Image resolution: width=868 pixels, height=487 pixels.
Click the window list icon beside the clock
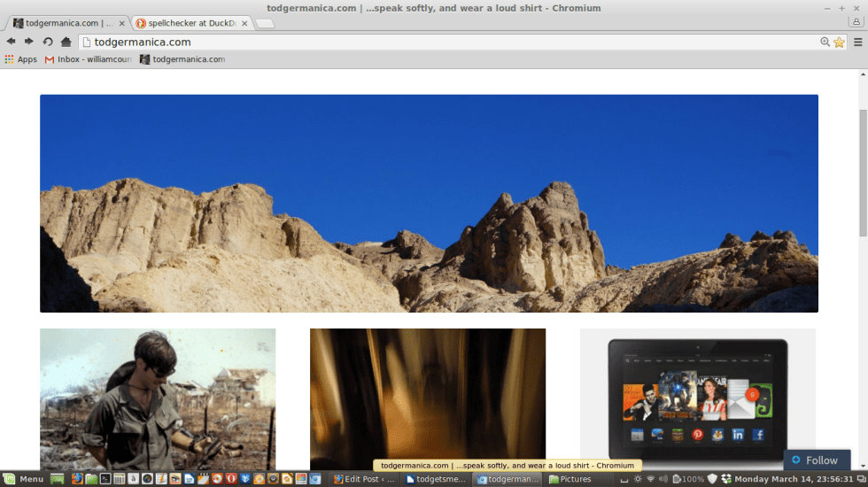click(861, 479)
